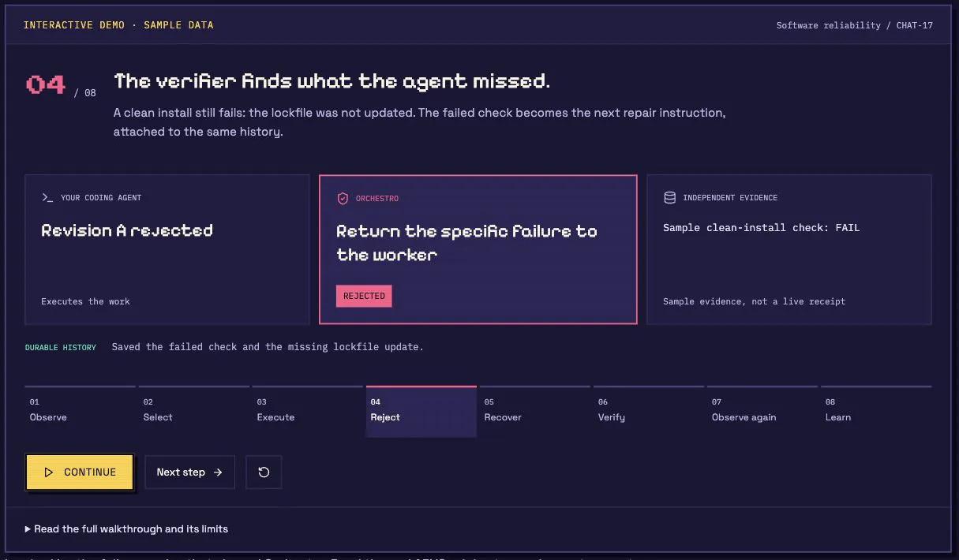Expand the full walkthrough disclosure triangle
The image size is (959, 560).
(x=28, y=528)
